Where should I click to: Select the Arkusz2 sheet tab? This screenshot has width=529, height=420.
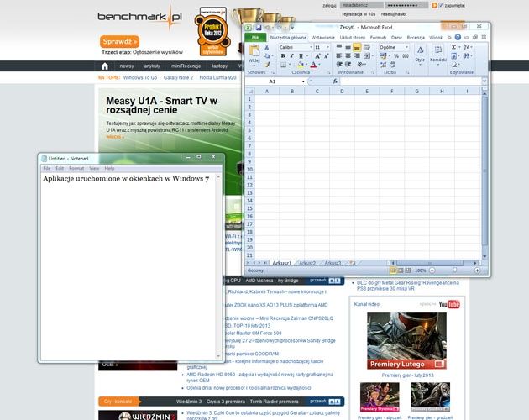[x=307, y=263]
